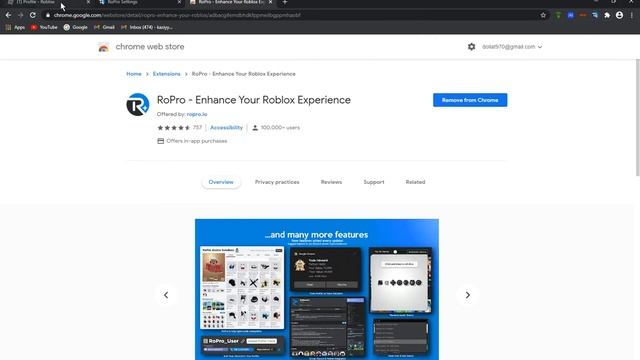Select the RoPro - Enhance Your Roblox browser tab
The image size is (640, 360).
pos(231,2)
